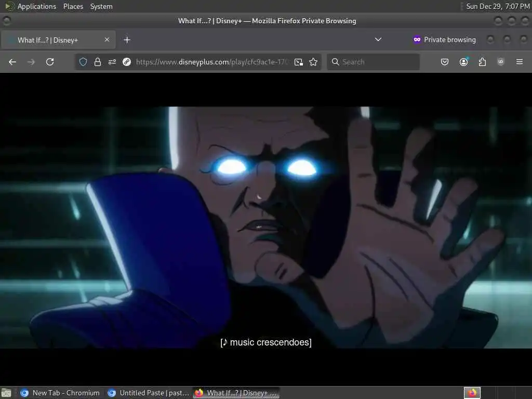Switch to Untitled Paste Chromium window in taskbar
532x399 pixels.
tap(148, 393)
